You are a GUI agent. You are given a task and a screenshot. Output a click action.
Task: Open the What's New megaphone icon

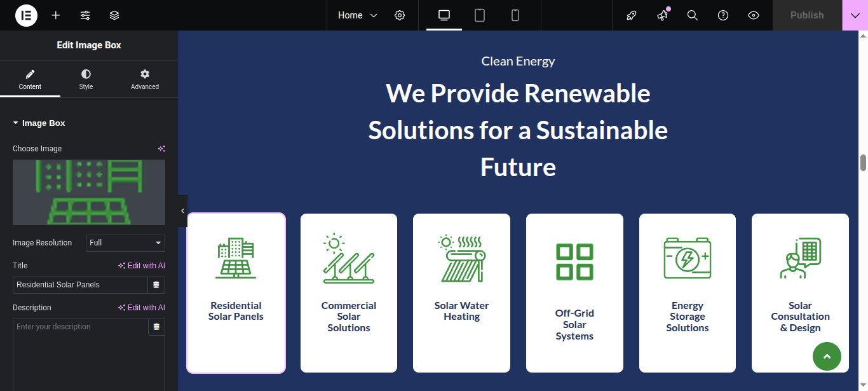662,15
